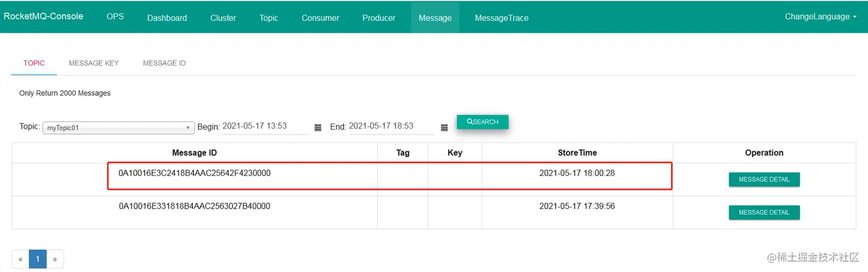Open the myTopic01 topic dropdown

119,128
